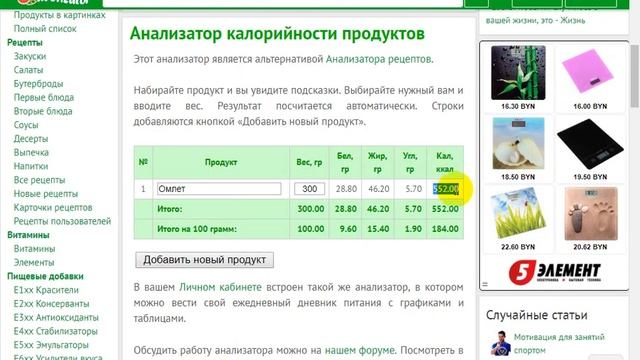Open the Выпечка link
The width and height of the screenshot is (640, 360).
coord(31,153)
